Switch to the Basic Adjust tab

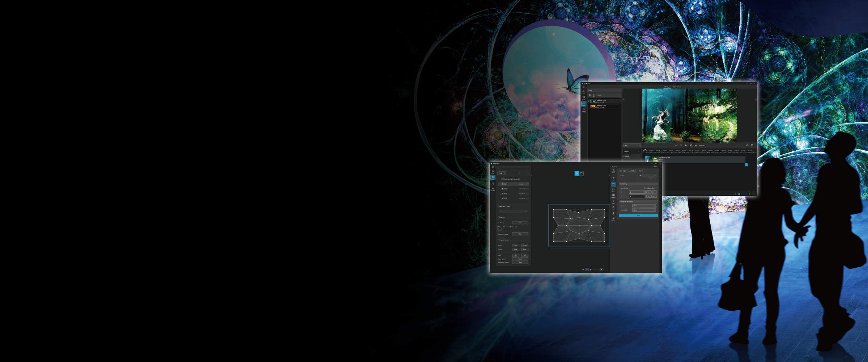click(x=623, y=171)
